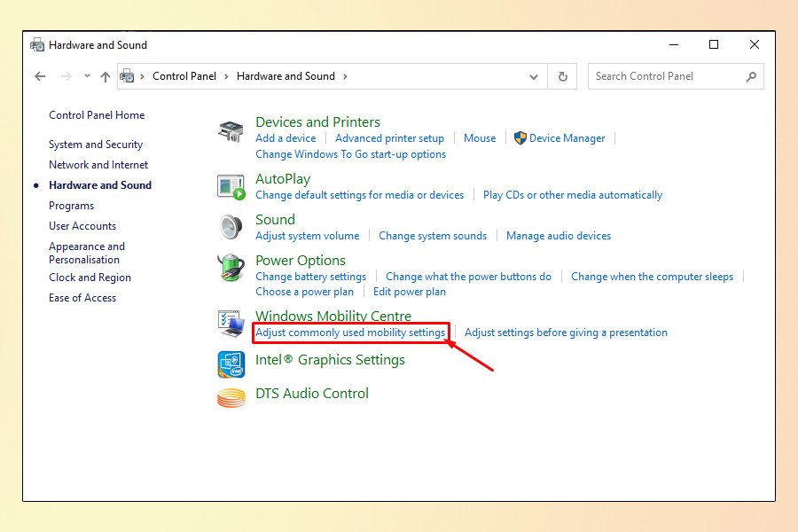Expand the chevron after Hardware and Sound
Image resolution: width=798 pixels, height=532 pixels.
pos(346,76)
